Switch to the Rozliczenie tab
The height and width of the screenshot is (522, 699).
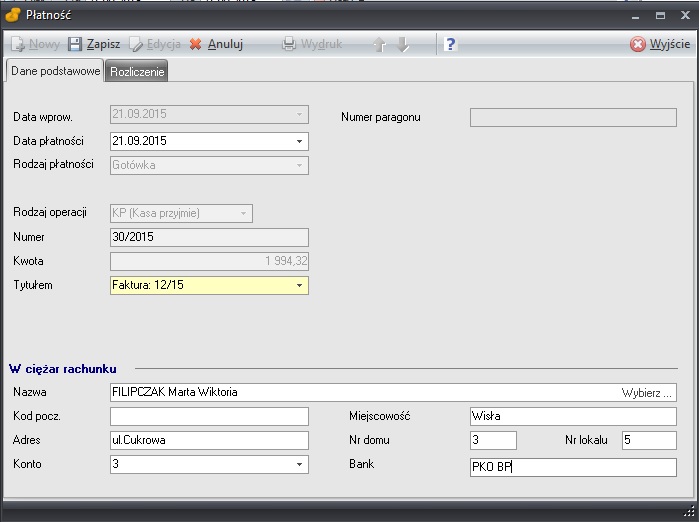138,71
